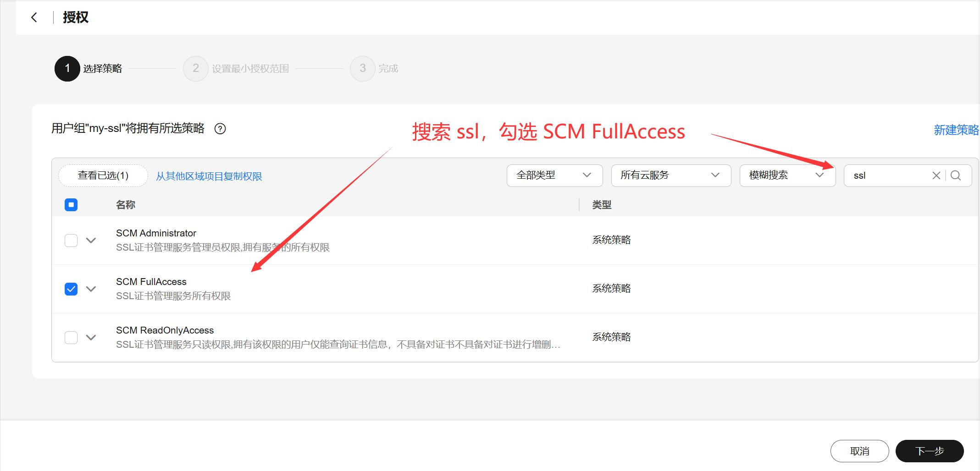Click the help question mark icon
The image size is (980, 471).
click(220, 129)
